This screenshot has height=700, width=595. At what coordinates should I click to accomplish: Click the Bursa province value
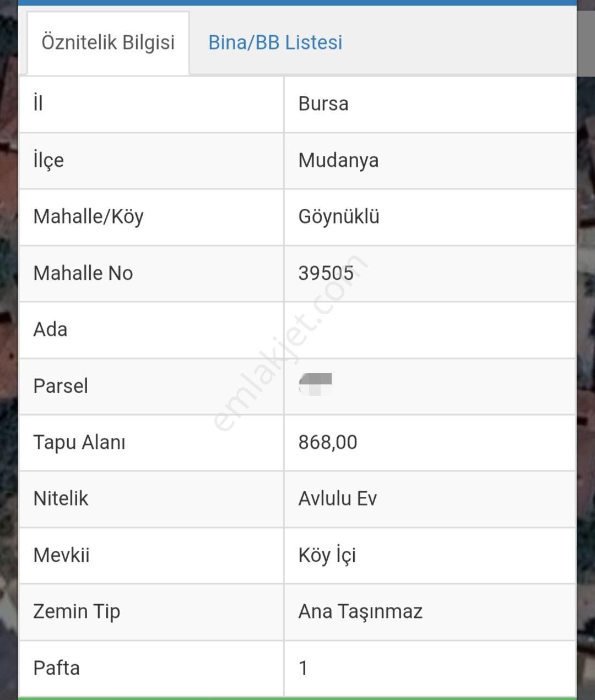(323, 104)
